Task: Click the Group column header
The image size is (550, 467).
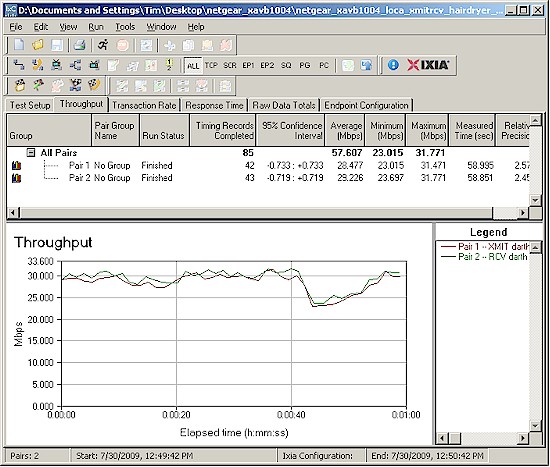Action: (49, 130)
